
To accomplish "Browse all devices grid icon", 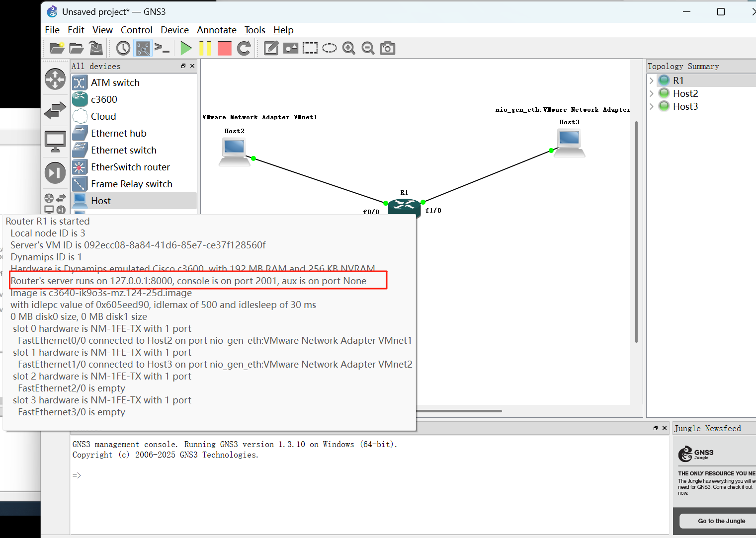I will (x=55, y=204).
